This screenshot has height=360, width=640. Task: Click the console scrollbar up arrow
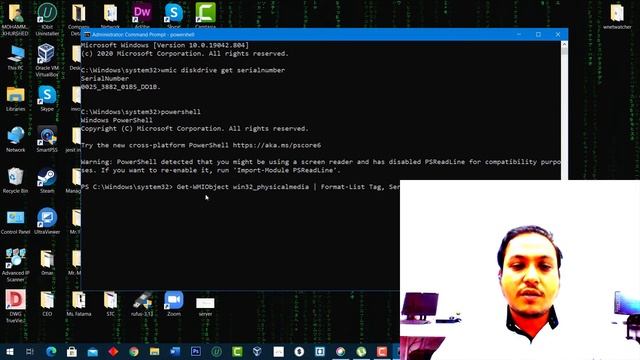point(564,44)
